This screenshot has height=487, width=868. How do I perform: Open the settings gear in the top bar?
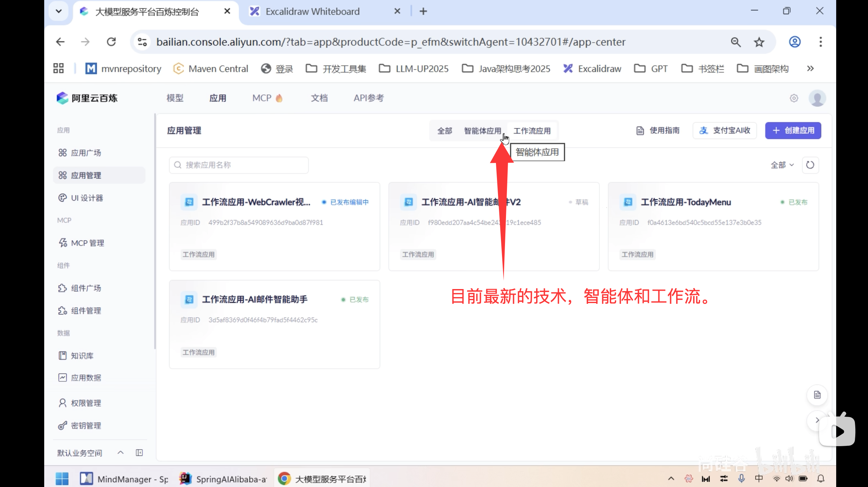794,98
